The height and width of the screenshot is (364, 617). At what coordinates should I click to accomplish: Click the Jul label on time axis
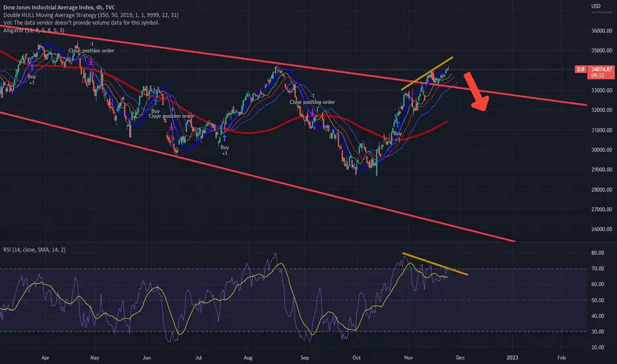tap(199, 357)
